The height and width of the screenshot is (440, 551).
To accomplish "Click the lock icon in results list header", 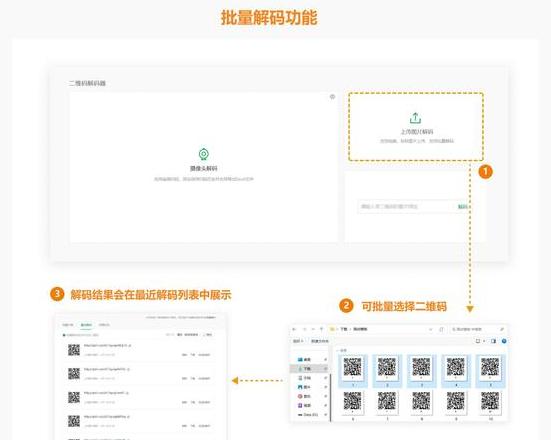I will 64,335.
